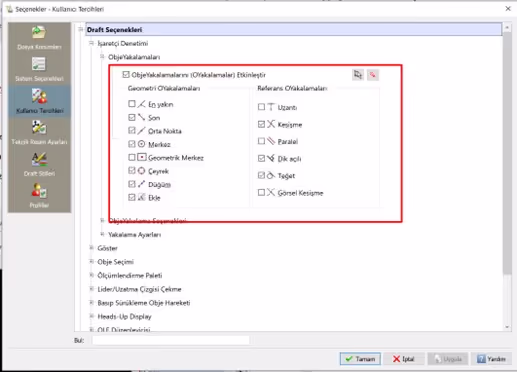The width and height of the screenshot is (517, 372).
Task: Select the Heads-Up Display tree label
Action: pos(124,316)
